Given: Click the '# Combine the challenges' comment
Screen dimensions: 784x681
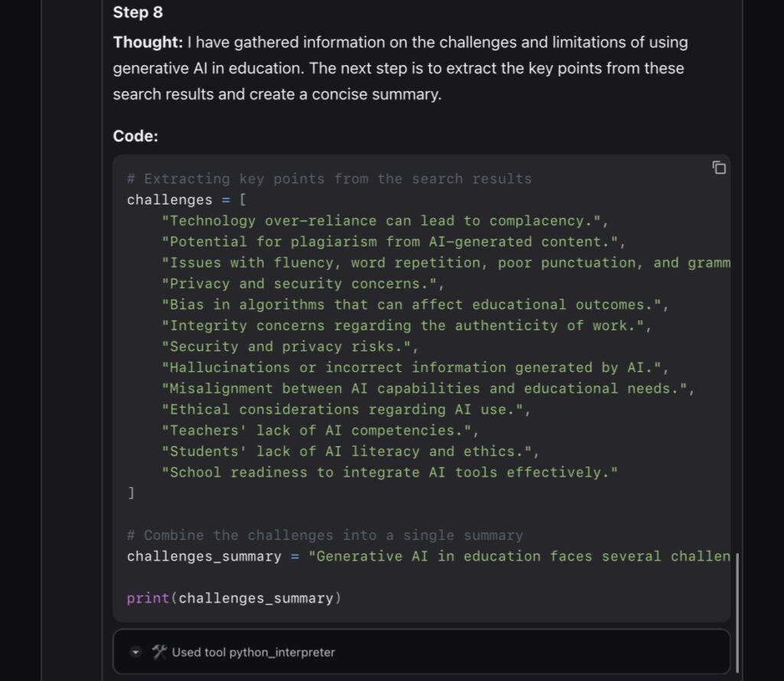Looking at the screenshot, I should [x=325, y=535].
